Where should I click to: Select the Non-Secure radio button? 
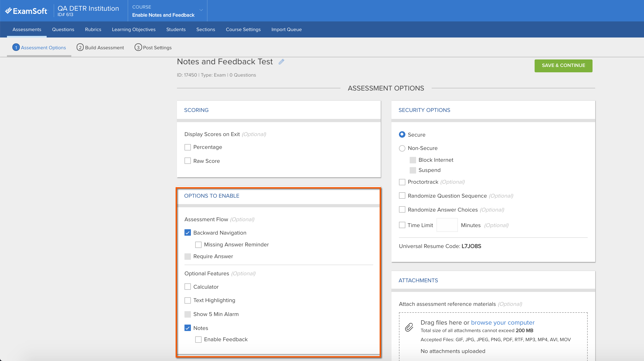tap(402, 148)
